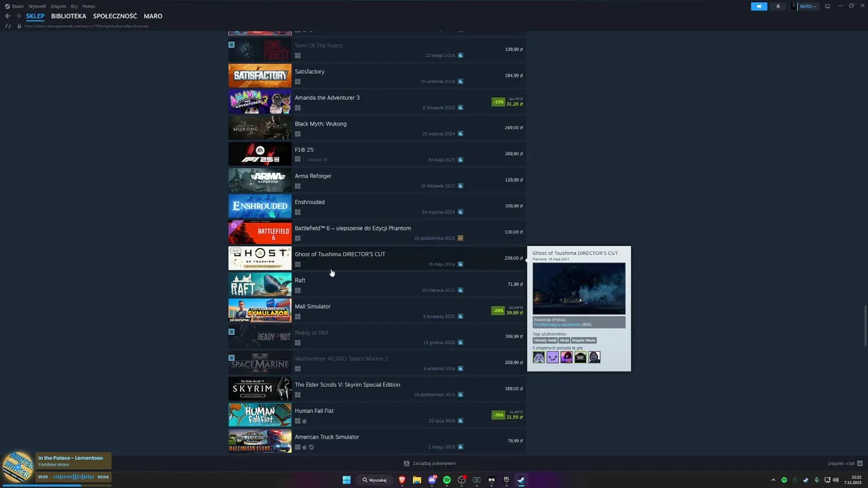Open the Ready or Not listing
This screenshot has height=488, width=868.
[x=377, y=337]
